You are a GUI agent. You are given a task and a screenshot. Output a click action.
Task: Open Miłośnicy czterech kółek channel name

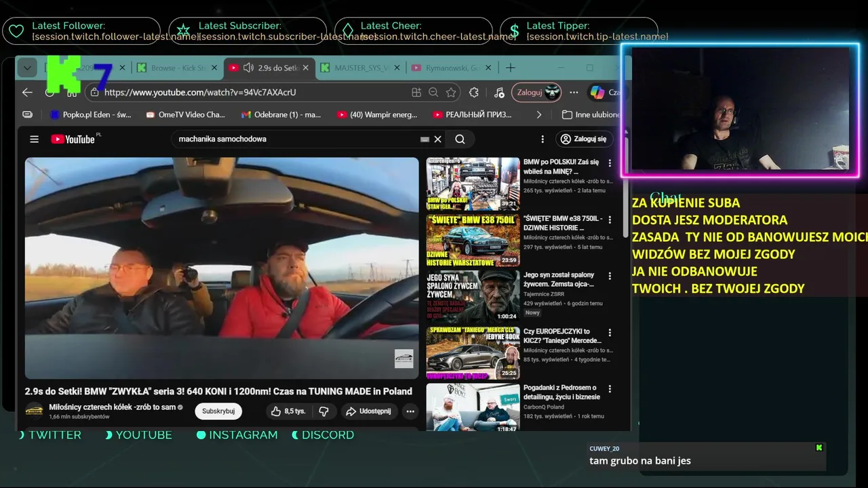[112, 407]
